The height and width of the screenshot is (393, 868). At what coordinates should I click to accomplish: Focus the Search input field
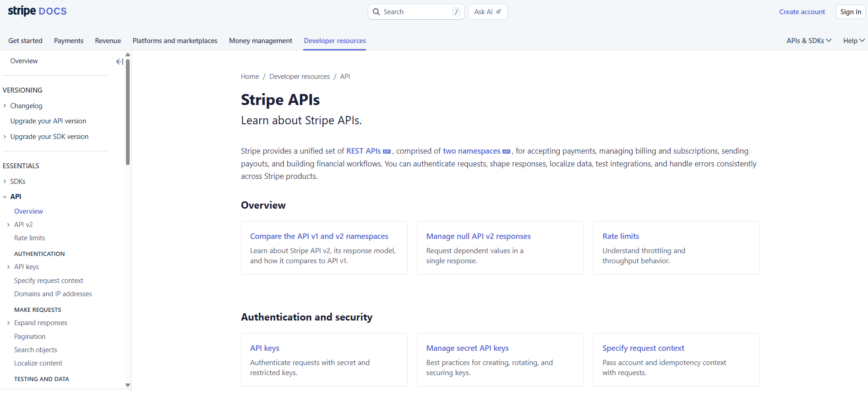416,12
